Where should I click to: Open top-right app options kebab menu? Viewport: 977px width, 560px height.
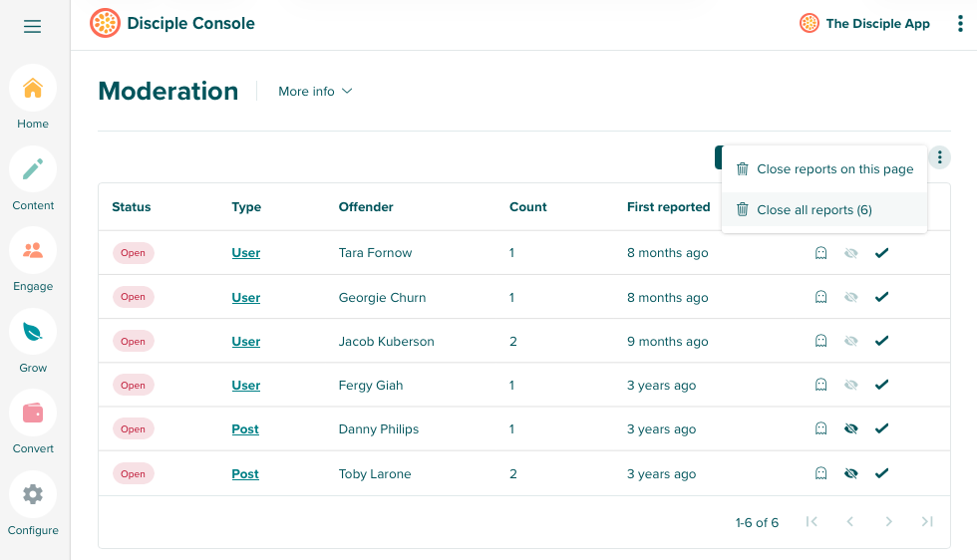[960, 24]
